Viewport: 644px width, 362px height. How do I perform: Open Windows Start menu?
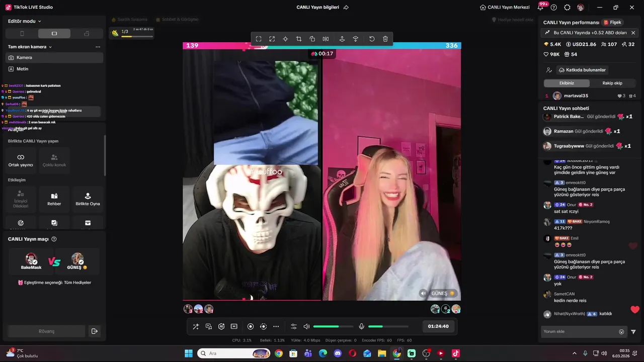click(x=189, y=353)
